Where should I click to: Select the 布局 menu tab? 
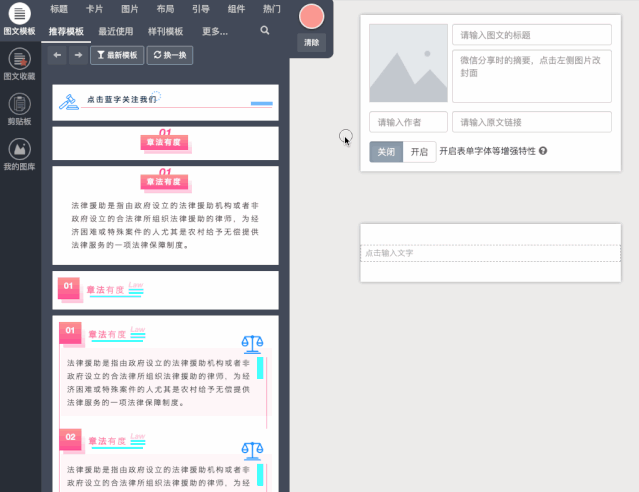coord(165,9)
